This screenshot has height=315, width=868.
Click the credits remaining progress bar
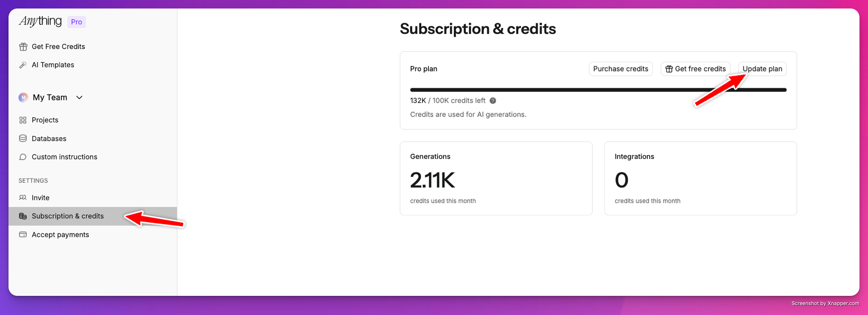(598, 90)
